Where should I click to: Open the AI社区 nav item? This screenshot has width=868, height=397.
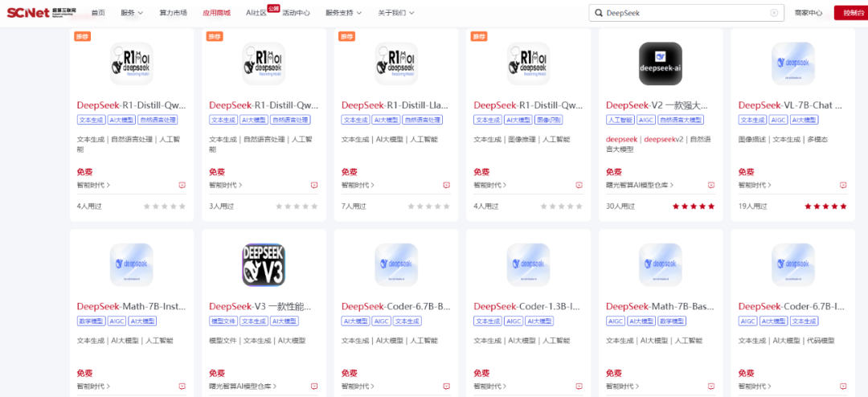click(257, 13)
